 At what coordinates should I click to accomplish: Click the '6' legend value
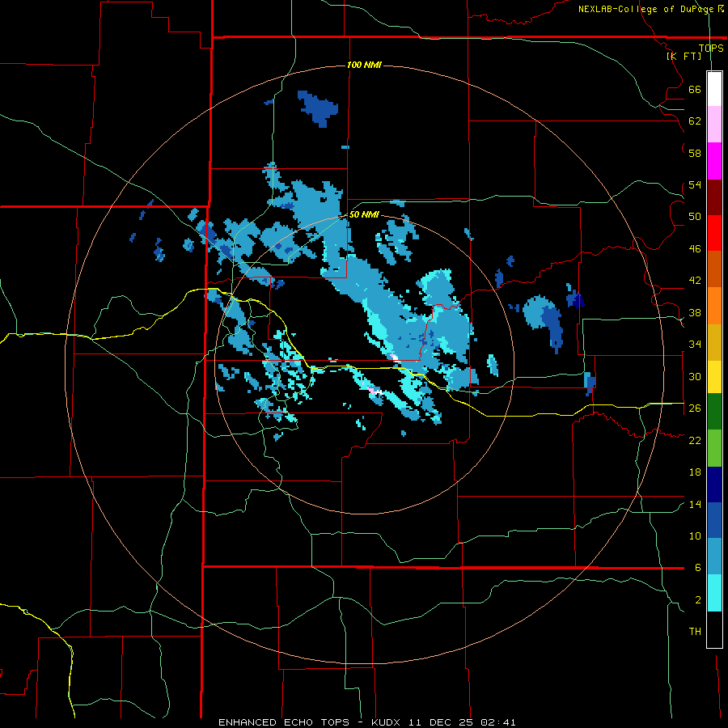698,568
